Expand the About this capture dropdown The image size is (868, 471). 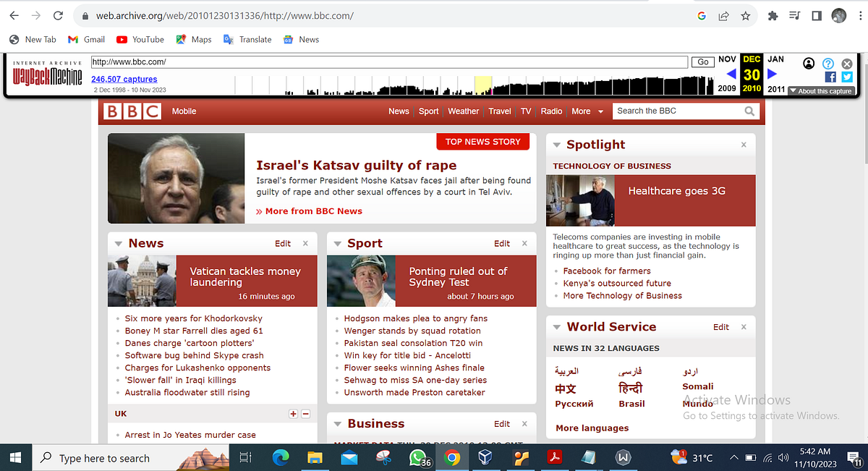(820, 91)
